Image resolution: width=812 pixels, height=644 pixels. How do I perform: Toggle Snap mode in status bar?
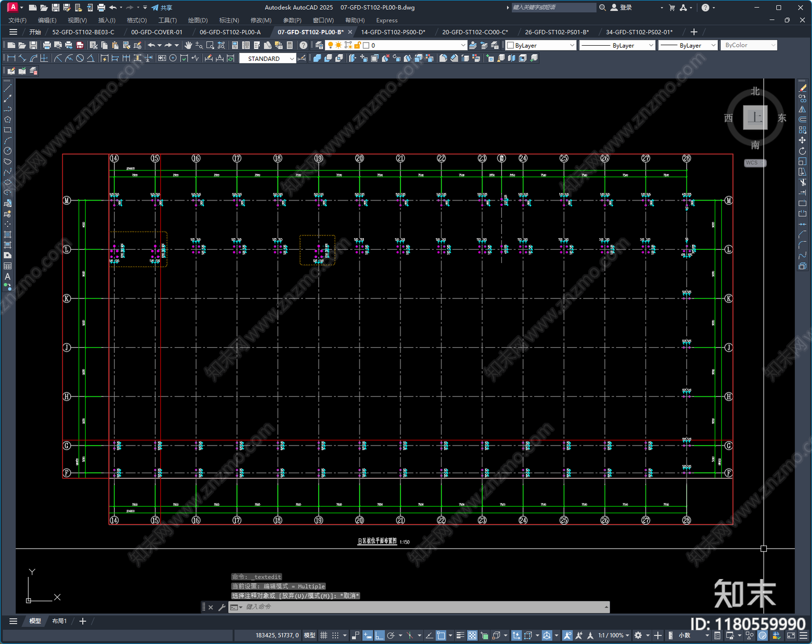pos(335,635)
